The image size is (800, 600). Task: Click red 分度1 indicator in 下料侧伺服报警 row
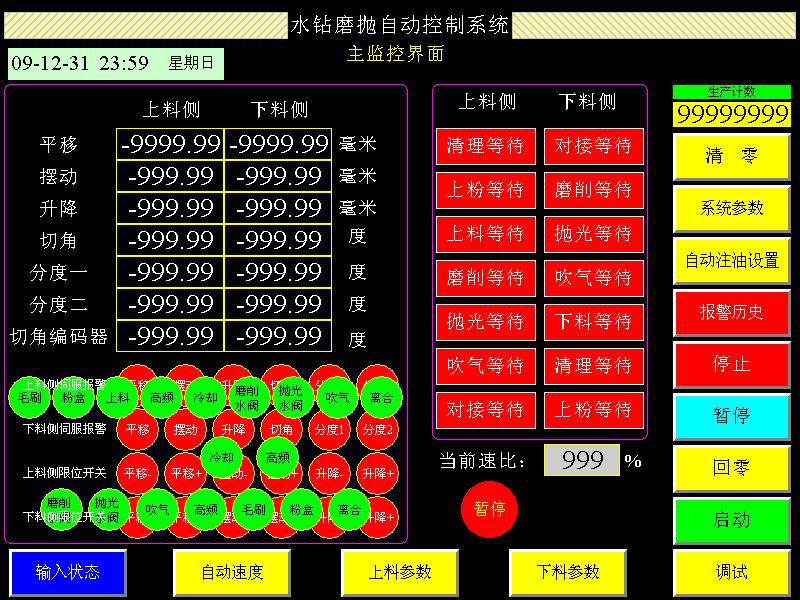329,430
